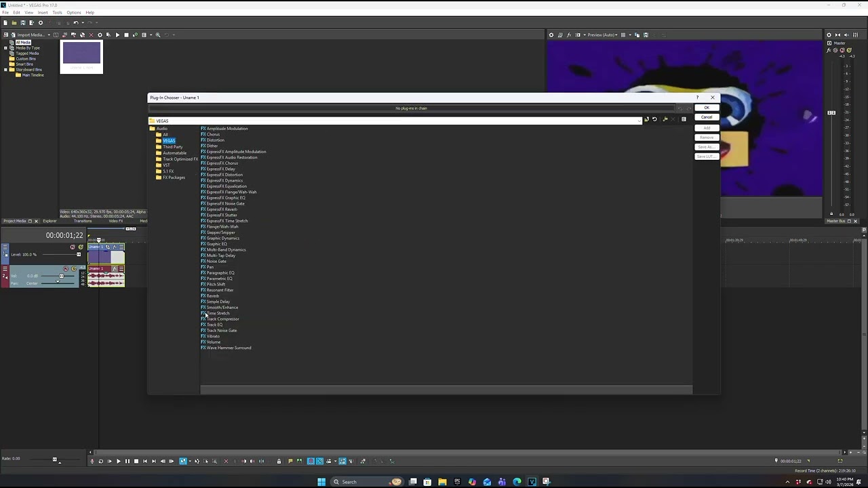Go to start in transport bar

coord(145,461)
